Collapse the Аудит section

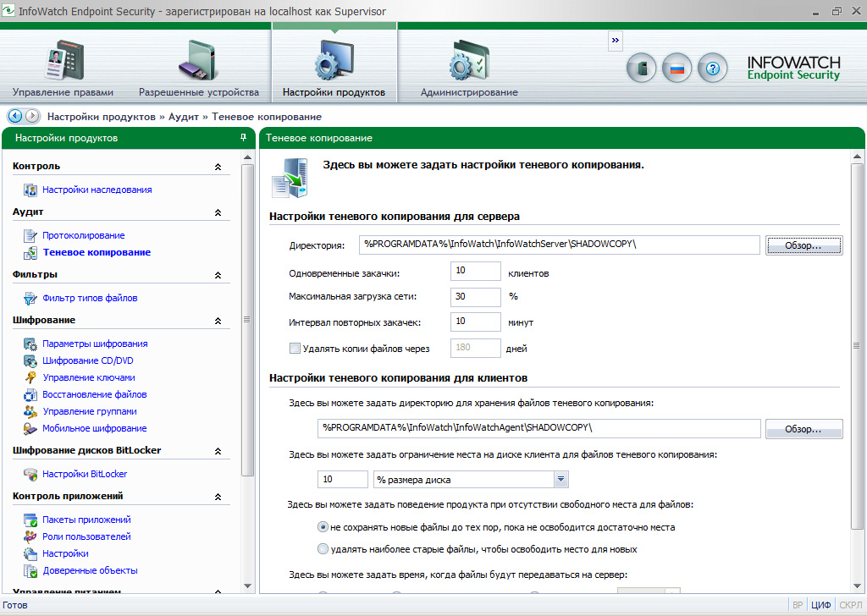click(218, 212)
